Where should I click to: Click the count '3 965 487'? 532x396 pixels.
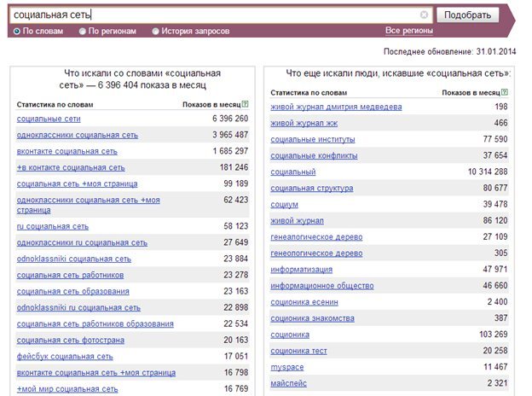(230, 135)
